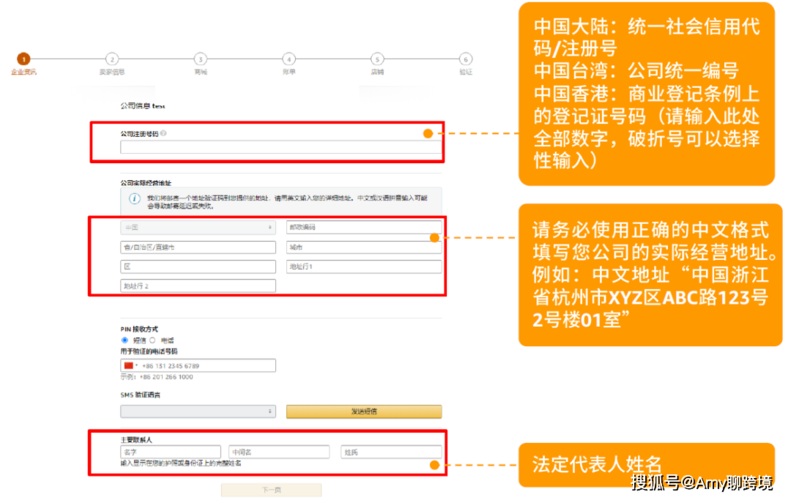This screenshot has width=791, height=500.
Task: Select step 5 circle in progress bar
Action: [377, 59]
